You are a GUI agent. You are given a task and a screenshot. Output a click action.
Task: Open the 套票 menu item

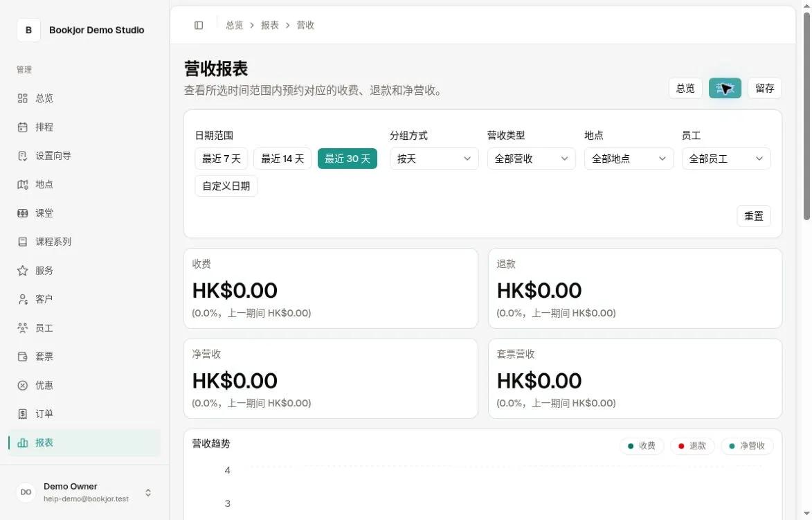click(x=84, y=357)
